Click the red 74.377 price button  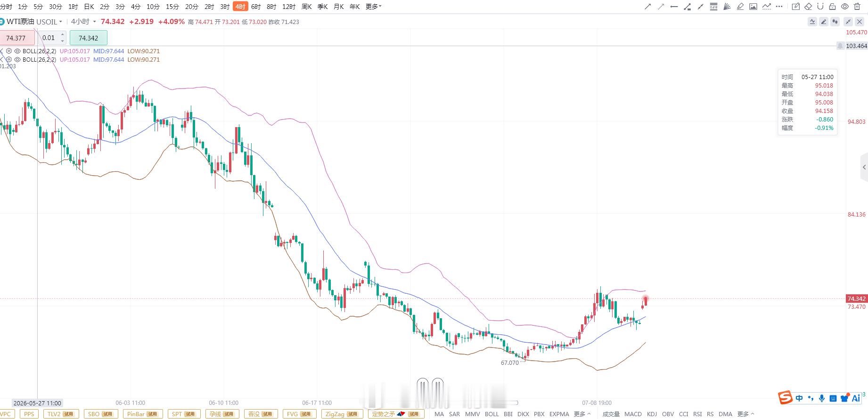(17, 38)
